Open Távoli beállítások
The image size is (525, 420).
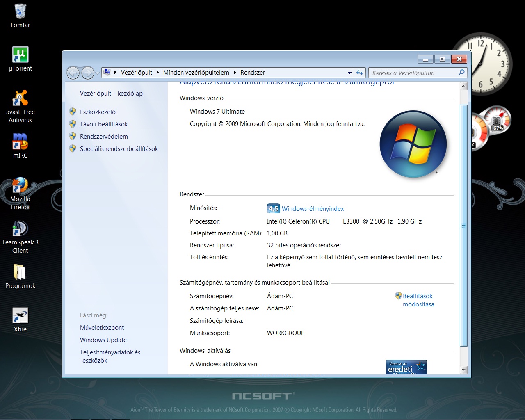coord(104,124)
